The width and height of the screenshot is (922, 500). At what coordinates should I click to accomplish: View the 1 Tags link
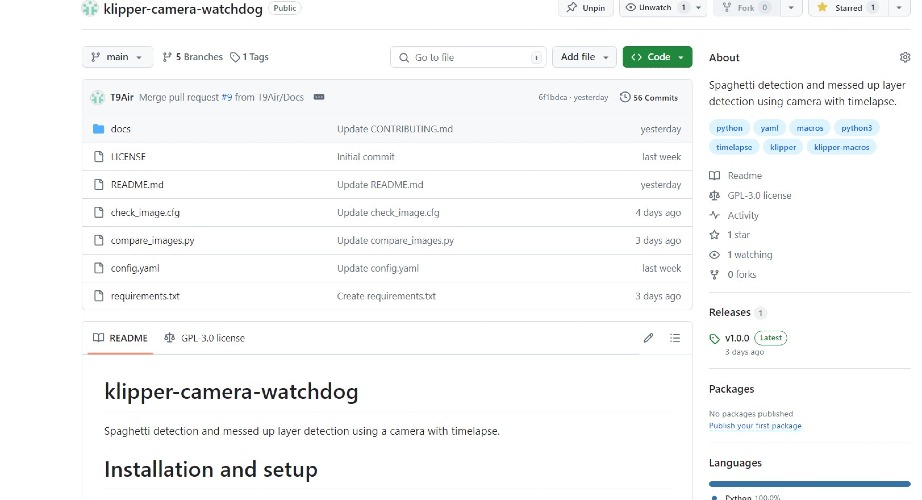tap(249, 57)
